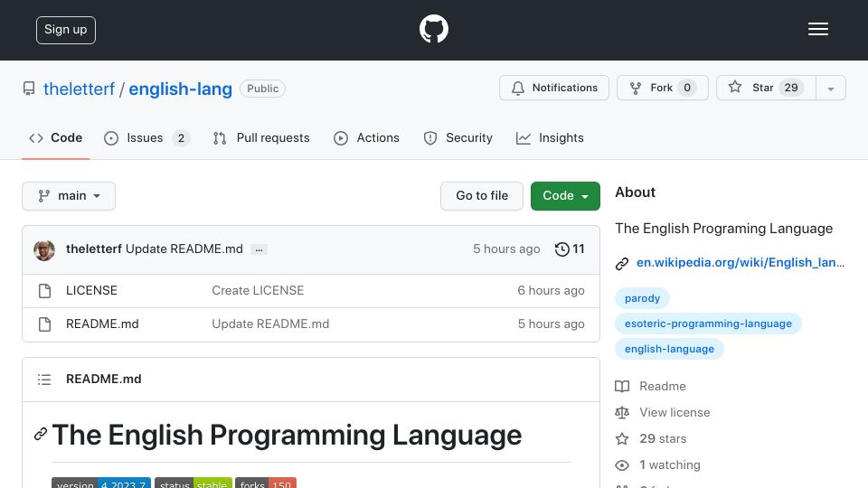868x488 pixels.
Task: Open README.md in the file list
Action: click(102, 324)
